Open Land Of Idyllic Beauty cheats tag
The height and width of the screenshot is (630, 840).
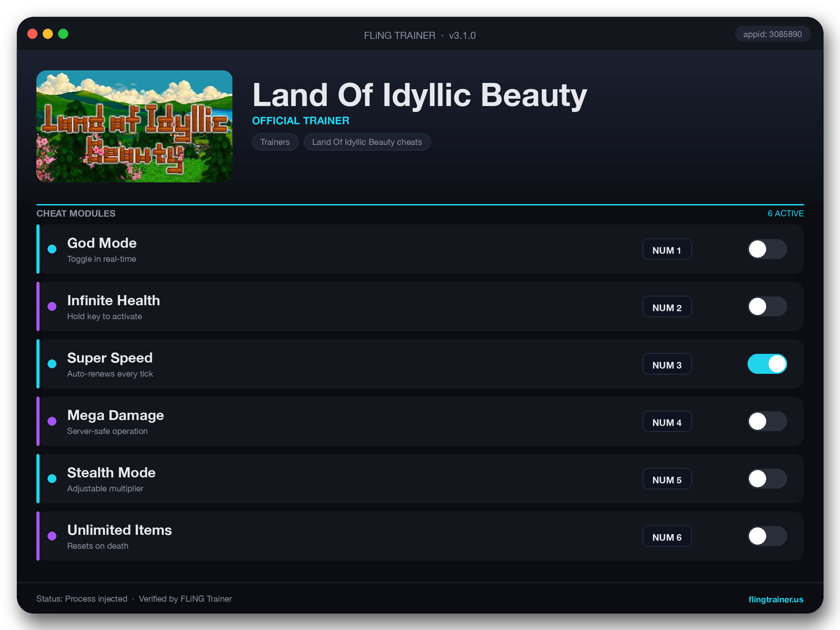tap(367, 142)
